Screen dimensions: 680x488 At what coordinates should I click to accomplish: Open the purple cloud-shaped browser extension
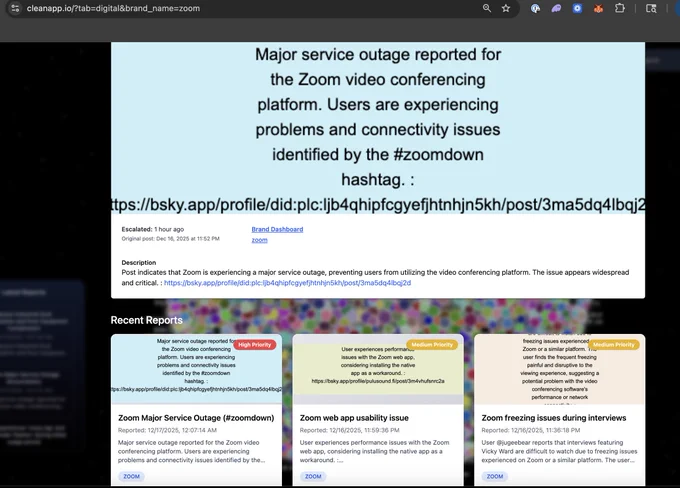coord(556,8)
